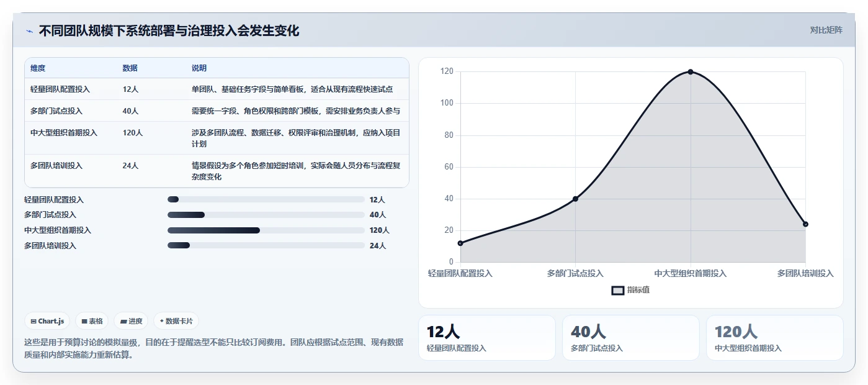The height and width of the screenshot is (385, 868).
Task: Click the 多团队培训投入 x-axis label on chart
Action: 805,273
